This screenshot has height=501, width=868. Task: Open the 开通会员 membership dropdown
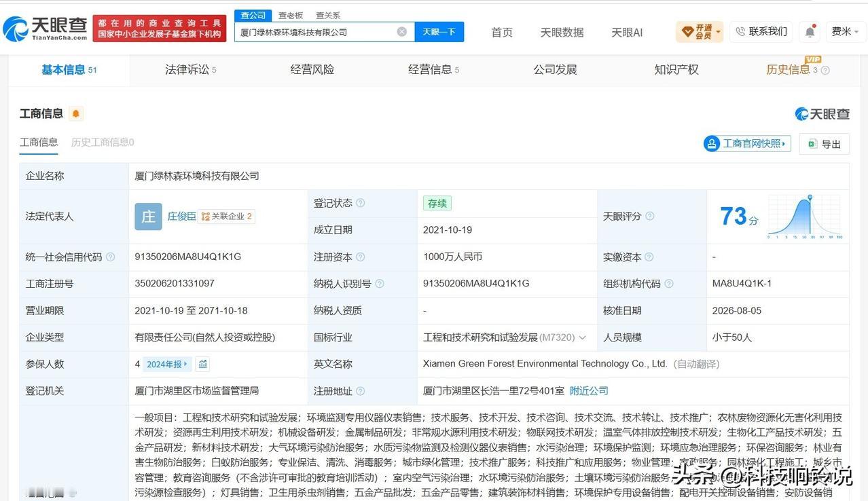[x=700, y=31]
